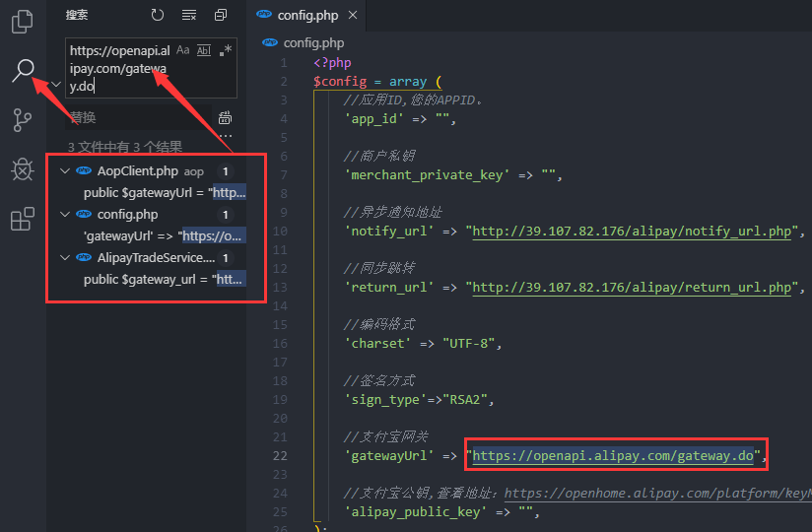Open the Source Control view icon
This screenshot has height=532, width=812.
pos(22,120)
